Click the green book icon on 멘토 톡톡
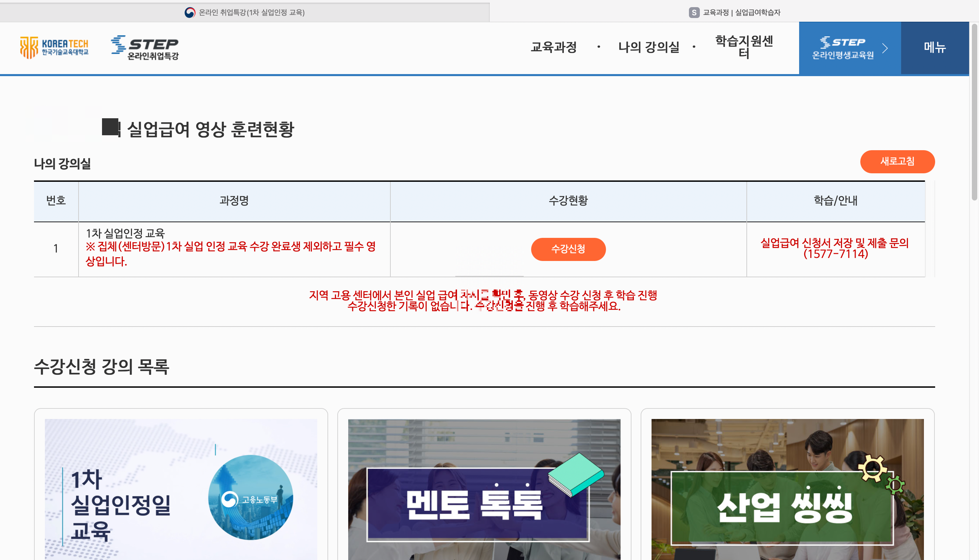Image resolution: width=979 pixels, height=560 pixels. pyautogui.click(x=576, y=474)
